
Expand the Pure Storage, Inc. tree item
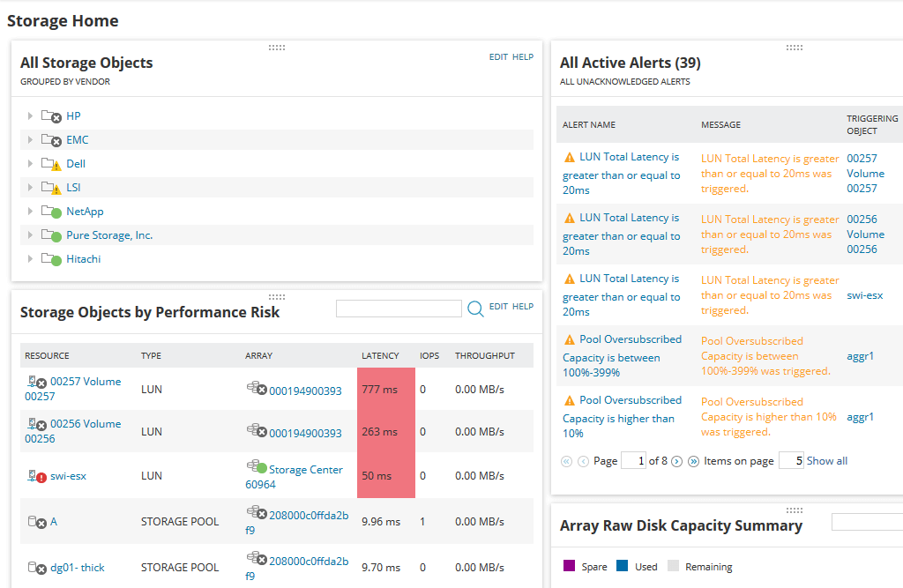pyautogui.click(x=31, y=234)
